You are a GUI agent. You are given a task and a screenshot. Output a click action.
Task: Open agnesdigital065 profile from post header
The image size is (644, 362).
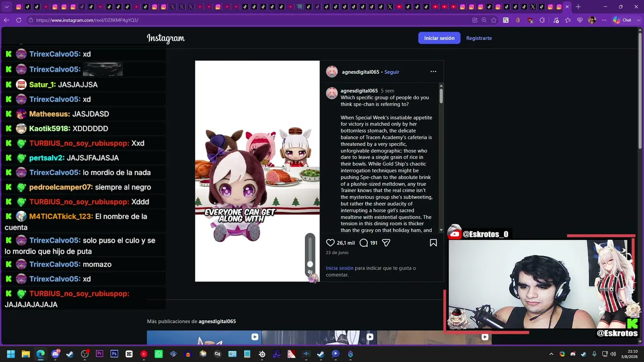point(360,72)
